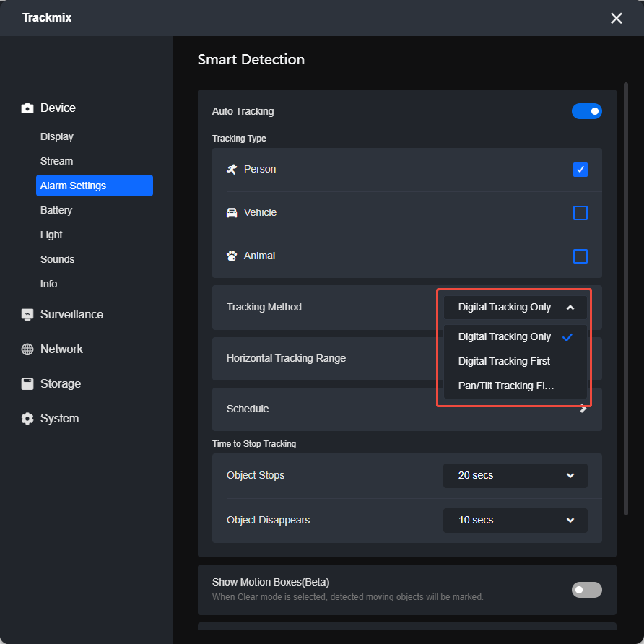Click the Auto Tracking label
The width and height of the screenshot is (644, 644).
243,111
